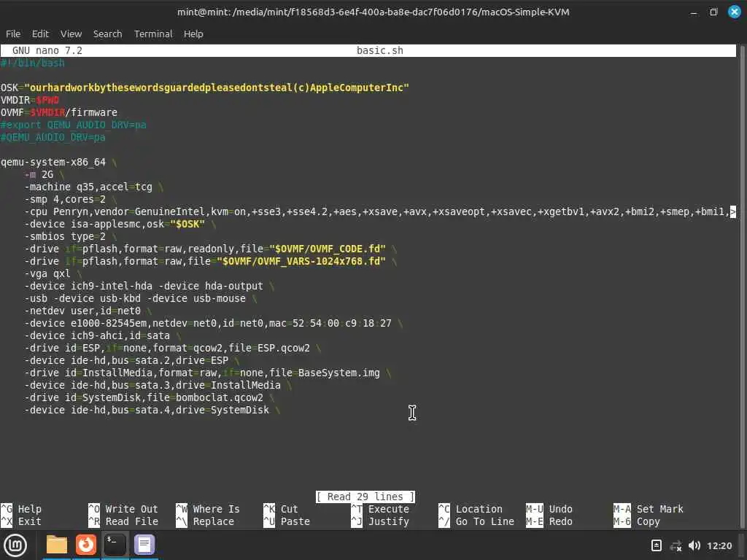Click the '-smbios type=2' line
Image resolution: width=747 pixels, height=560 pixels.
(71, 236)
